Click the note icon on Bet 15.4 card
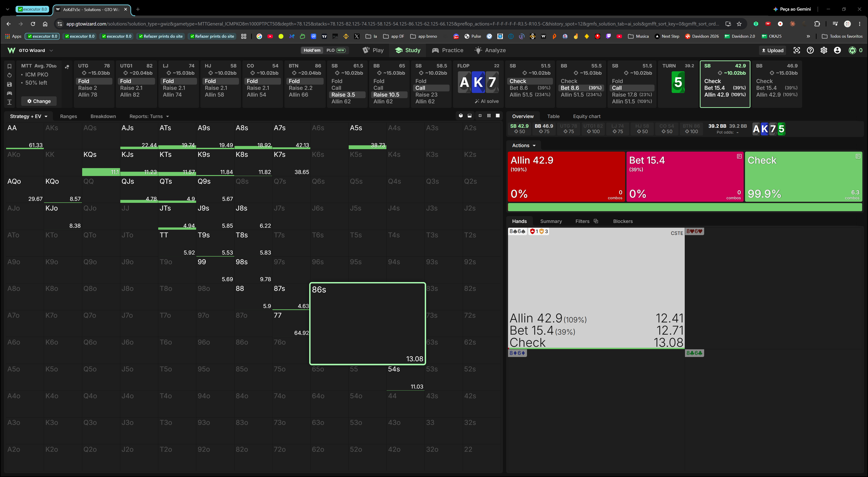This screenshot has width=868, height=477. pos(739,156)
